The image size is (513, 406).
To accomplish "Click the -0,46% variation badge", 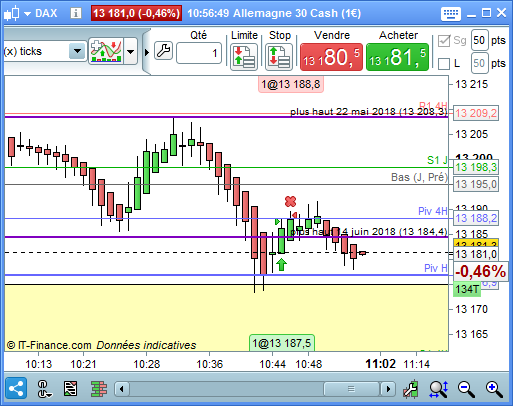I will point(481,271).
